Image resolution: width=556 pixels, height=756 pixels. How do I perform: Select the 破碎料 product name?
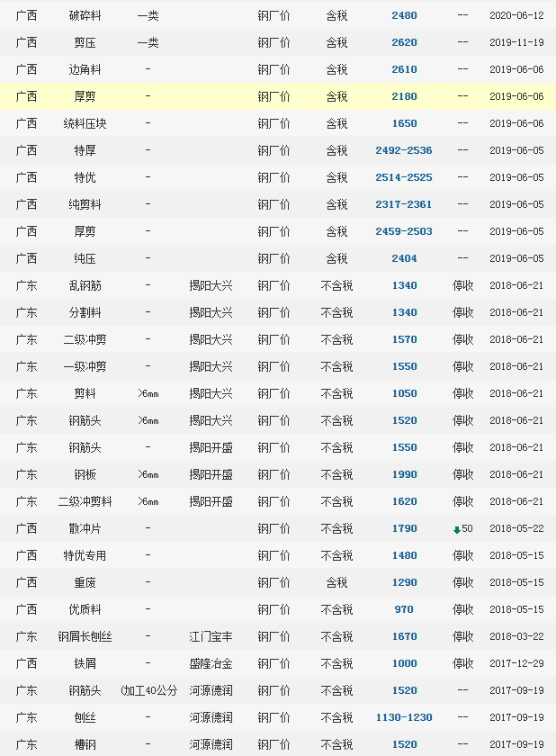point(85,15)
